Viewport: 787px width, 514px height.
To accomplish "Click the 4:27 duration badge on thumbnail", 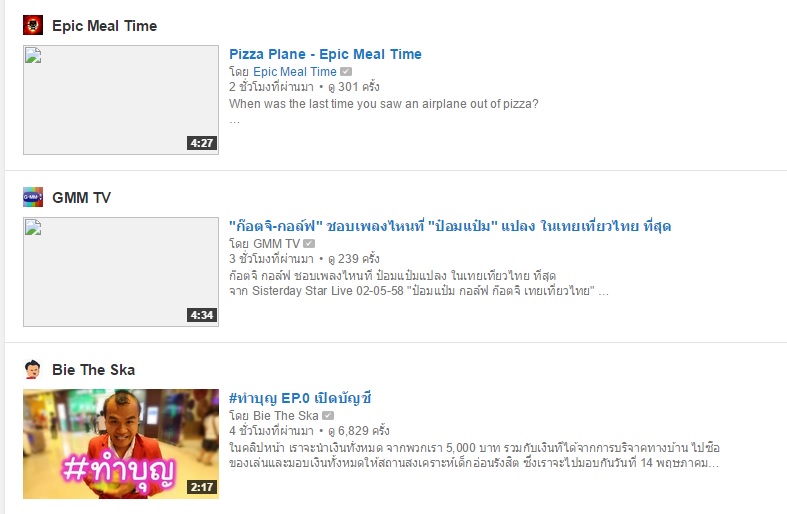I will click(202, 143).
